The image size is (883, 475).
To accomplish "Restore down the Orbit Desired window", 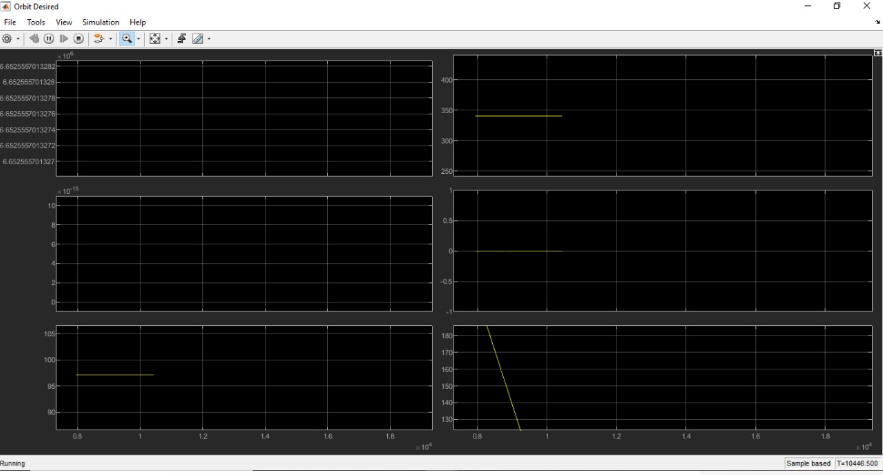I will [837, 6].
